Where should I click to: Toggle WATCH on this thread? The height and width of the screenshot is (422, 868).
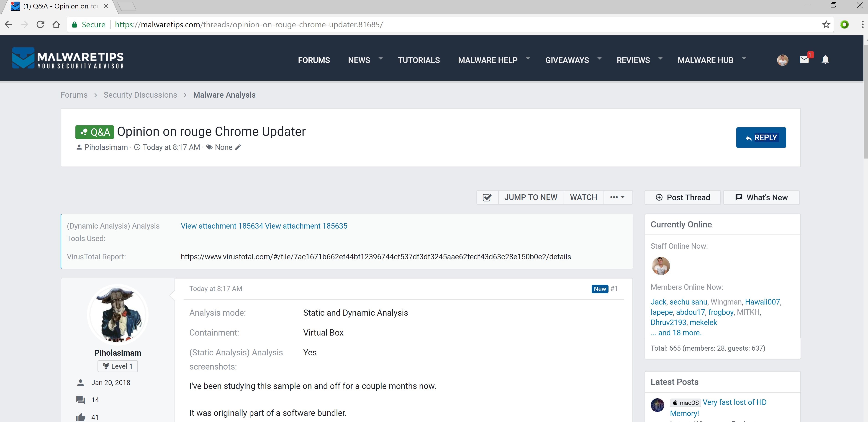[x=583, y=197]
